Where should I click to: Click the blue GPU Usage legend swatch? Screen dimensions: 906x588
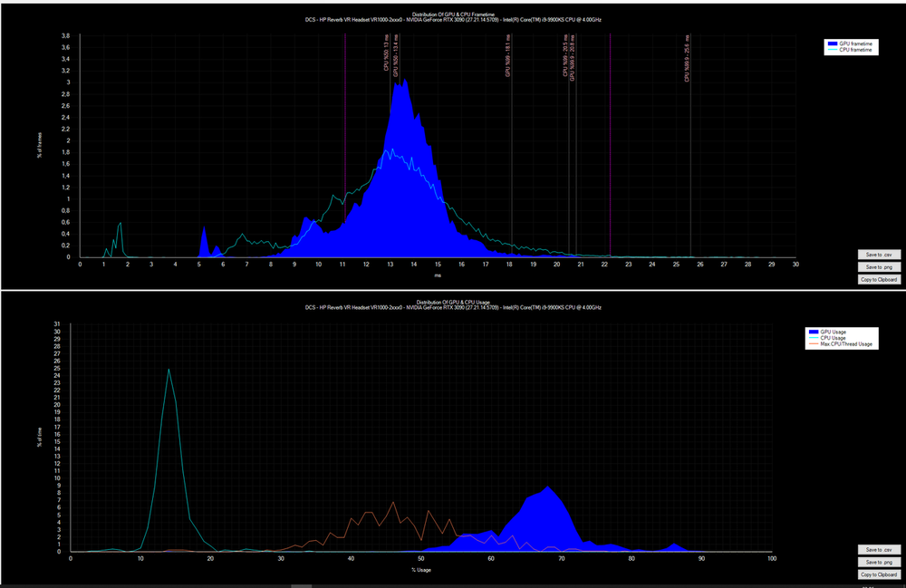[x=814, y=333]
